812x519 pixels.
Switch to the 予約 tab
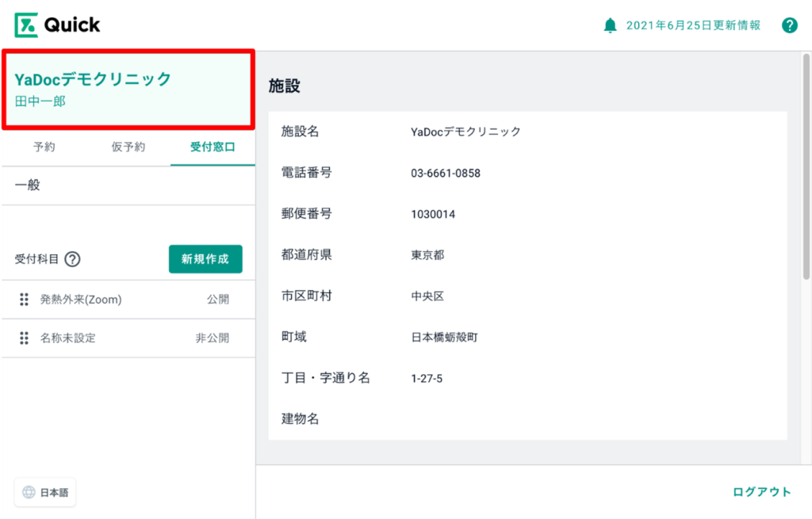[x=44, y=147]
